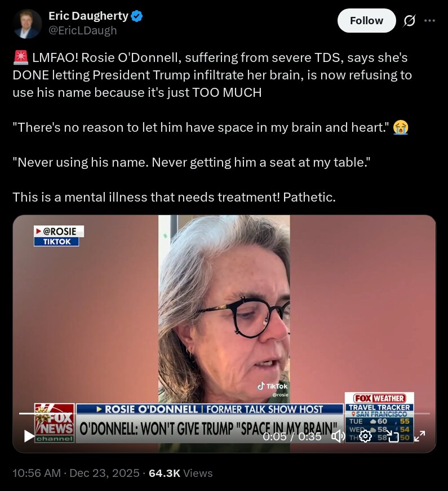This screenshot has width=448, height=491.
Task: Click the blue verified badge
Action: pos(136,16)
